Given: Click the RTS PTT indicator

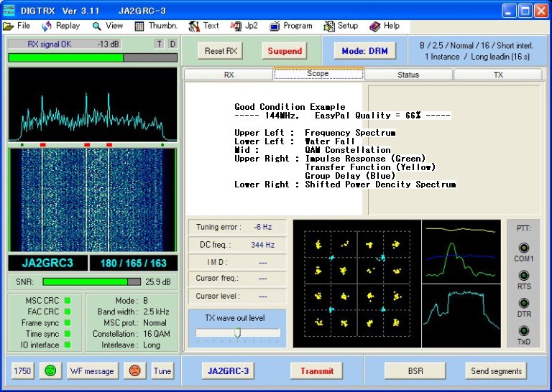Looking at the screenshot, I should click(x=523, y=275).
